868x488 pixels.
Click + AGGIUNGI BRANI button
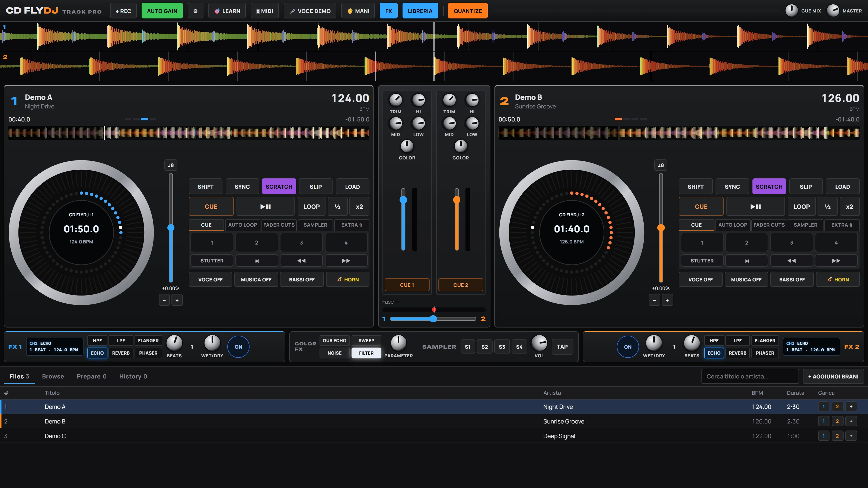point(833,377)
